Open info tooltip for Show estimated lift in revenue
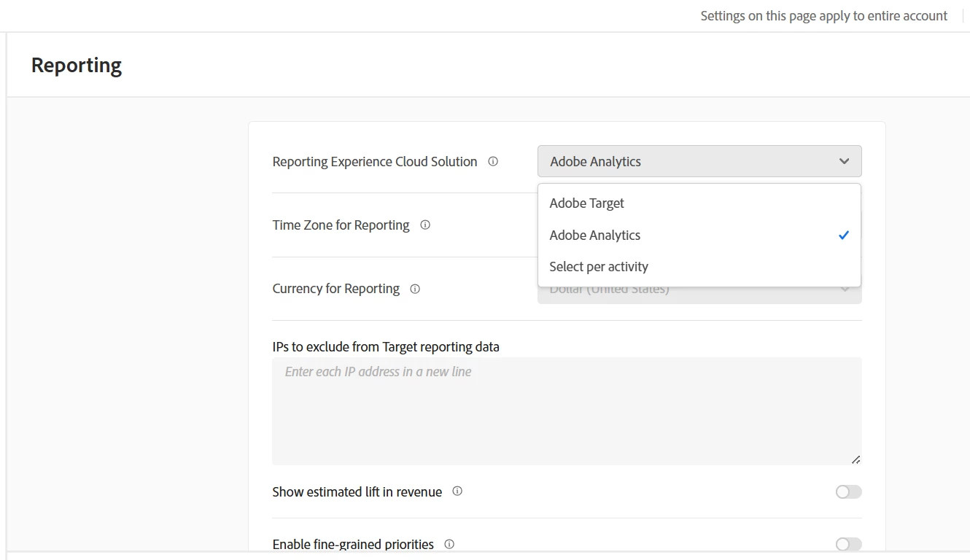 point(457,491)
